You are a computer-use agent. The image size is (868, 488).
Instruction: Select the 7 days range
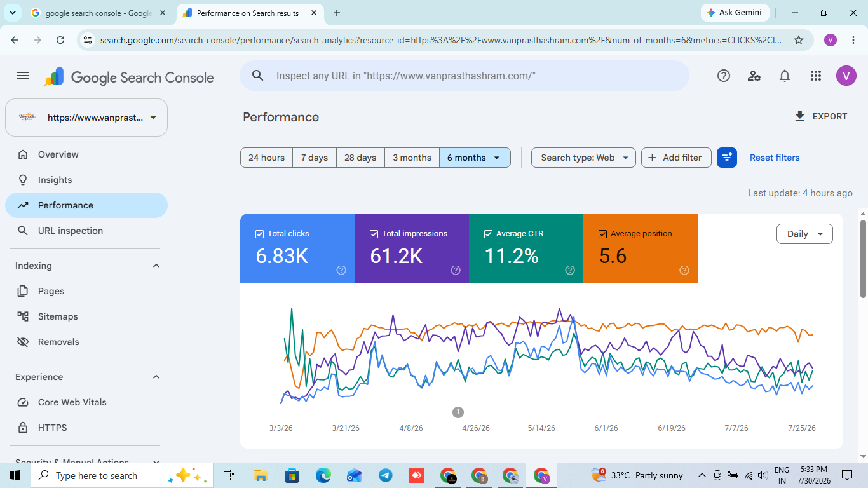315,158
